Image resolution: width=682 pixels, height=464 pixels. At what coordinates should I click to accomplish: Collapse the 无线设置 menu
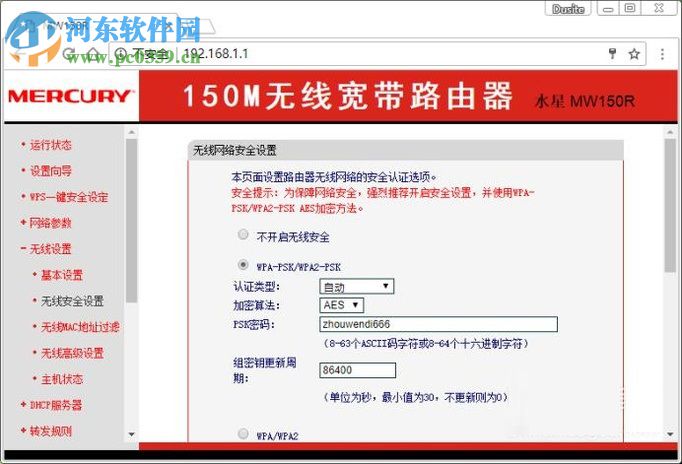point(50,249)
